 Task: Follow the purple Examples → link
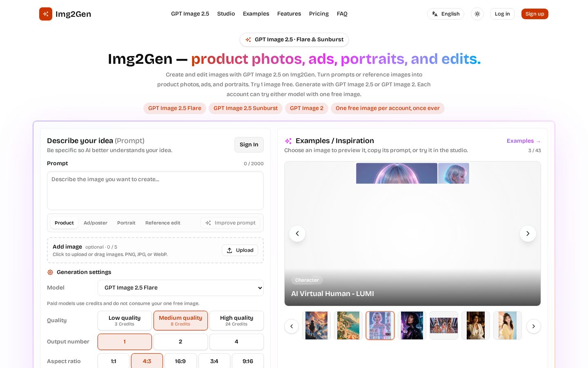click(x=523, y=141)
